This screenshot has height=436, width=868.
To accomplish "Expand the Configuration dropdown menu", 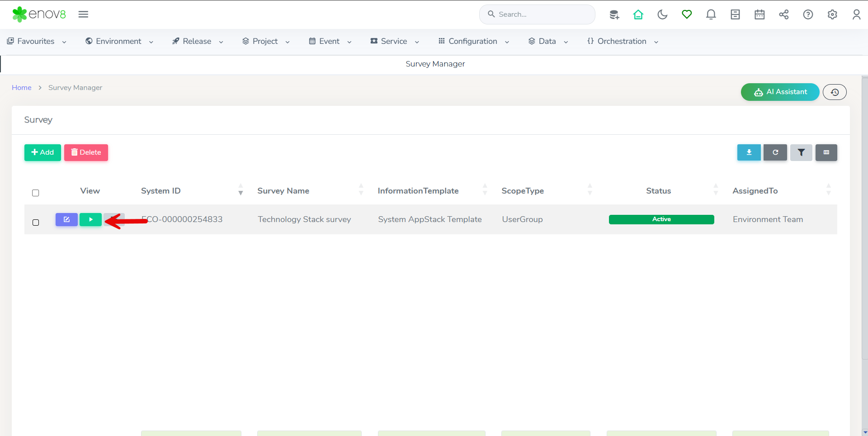I will coord(473,42).
